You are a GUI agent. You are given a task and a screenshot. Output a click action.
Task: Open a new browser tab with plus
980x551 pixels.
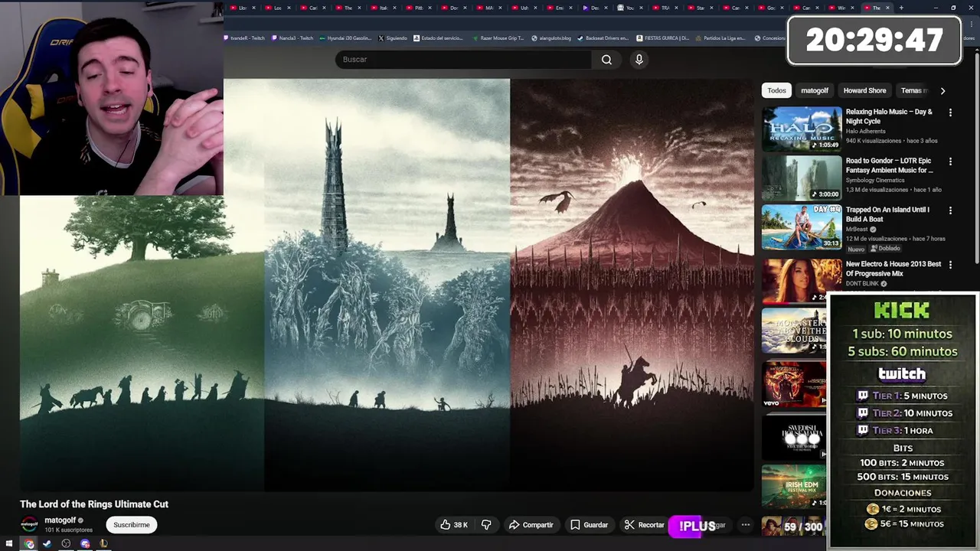tap(901, 8)
